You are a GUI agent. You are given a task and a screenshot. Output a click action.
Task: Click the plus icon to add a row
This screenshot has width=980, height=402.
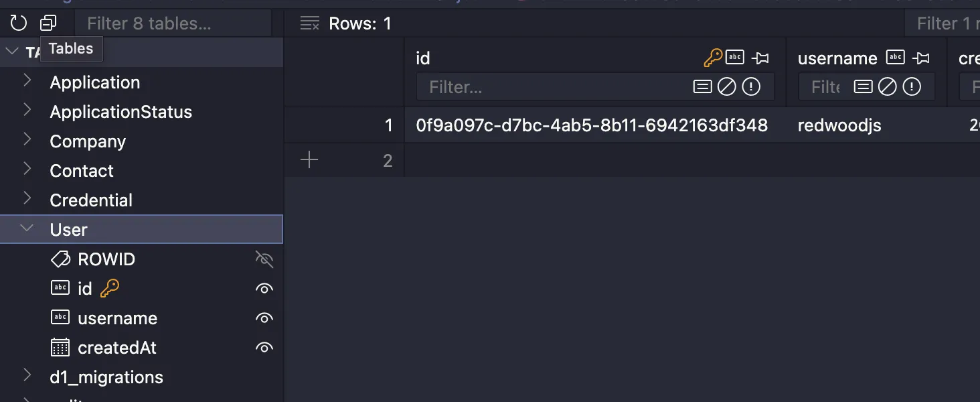[309, 160]
